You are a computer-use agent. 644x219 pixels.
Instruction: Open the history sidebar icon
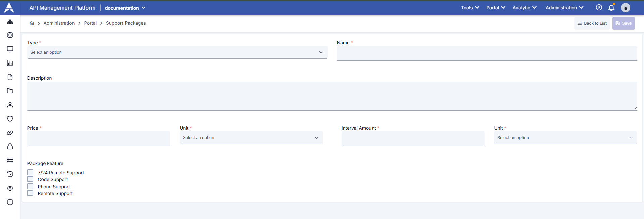(10, 174)
